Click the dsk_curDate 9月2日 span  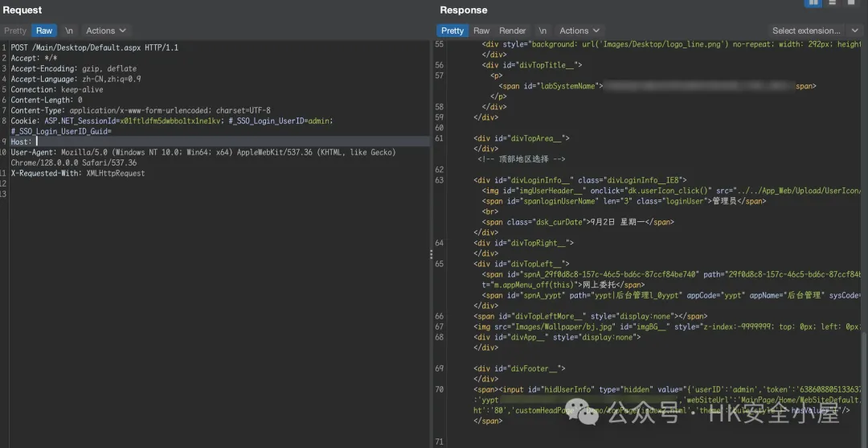pos(578,222)
